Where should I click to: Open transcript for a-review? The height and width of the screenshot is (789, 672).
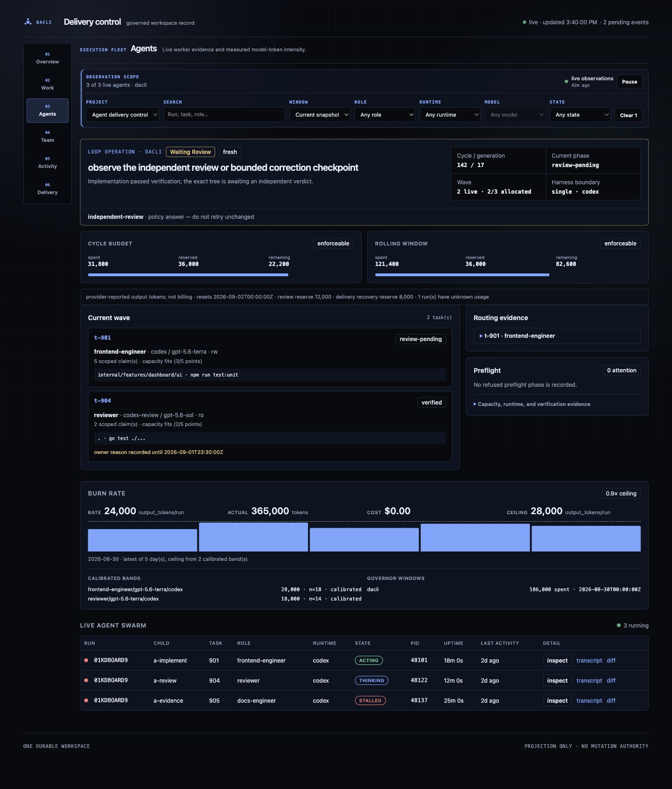[589, 681]
